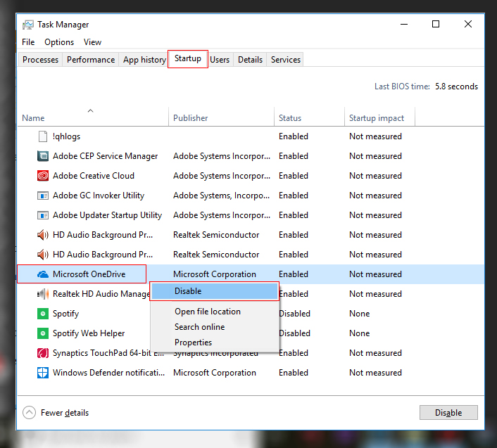The height and width of the screenshot is (448, 497).
Task: Click None startup impact of Spotify Web Helper
Action: [360, 333]
